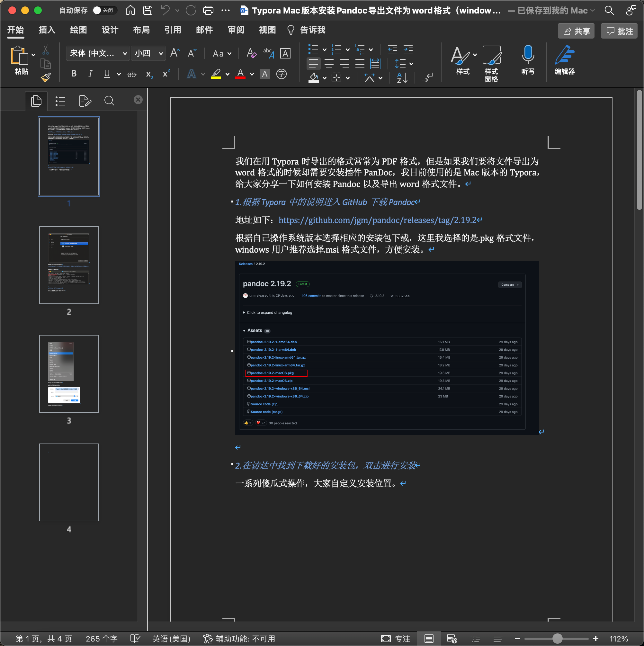Screen dimensions: 644x646
Task: Apply strikethrough formatting
Action: 132,74
